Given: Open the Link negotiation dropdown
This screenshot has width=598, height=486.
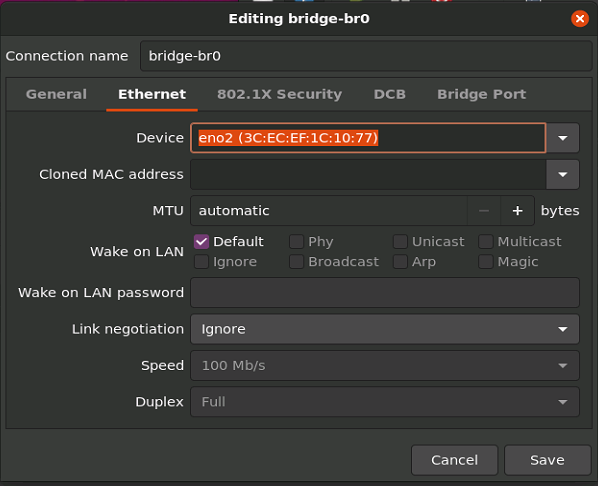Looking at the screenshot, I should pos(385,329).
